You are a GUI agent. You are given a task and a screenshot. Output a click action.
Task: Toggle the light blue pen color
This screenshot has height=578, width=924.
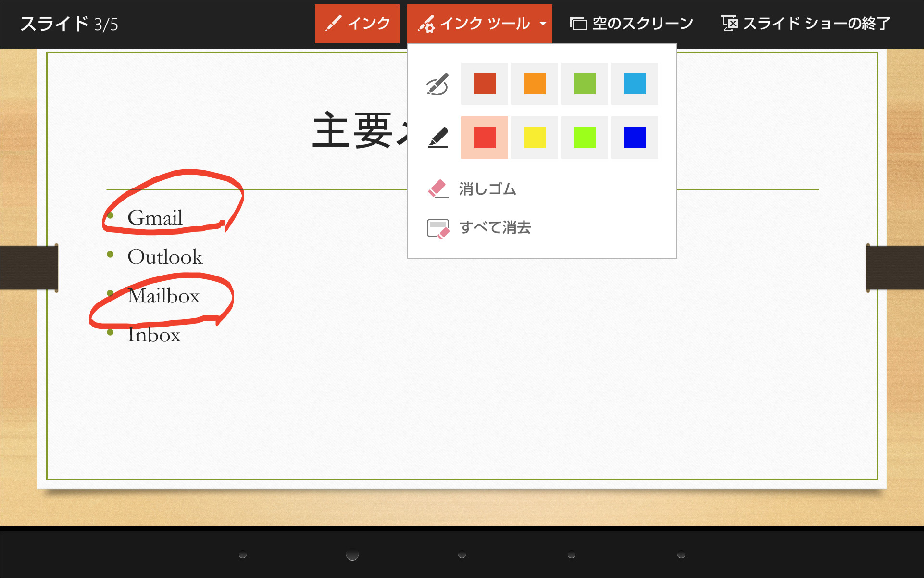pos(634,84)
